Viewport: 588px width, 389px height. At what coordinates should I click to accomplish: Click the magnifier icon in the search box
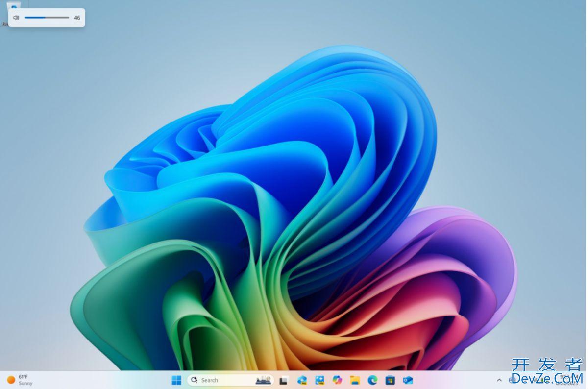click(195, 380)
